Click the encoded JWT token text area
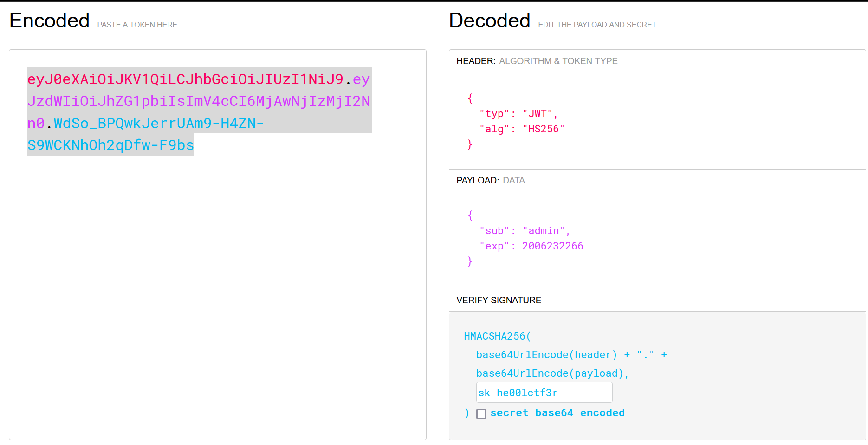 pos(217,245)
